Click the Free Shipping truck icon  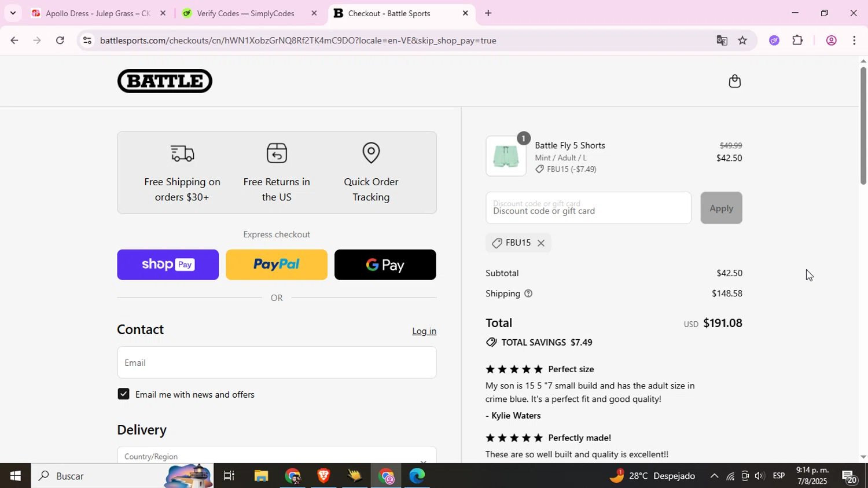[182, 153]
